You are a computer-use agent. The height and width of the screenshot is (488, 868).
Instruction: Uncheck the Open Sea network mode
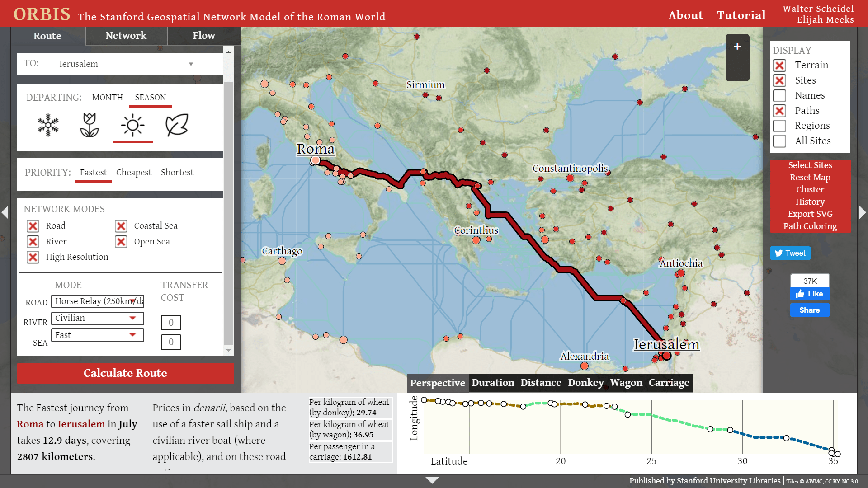tap(121, 242)
